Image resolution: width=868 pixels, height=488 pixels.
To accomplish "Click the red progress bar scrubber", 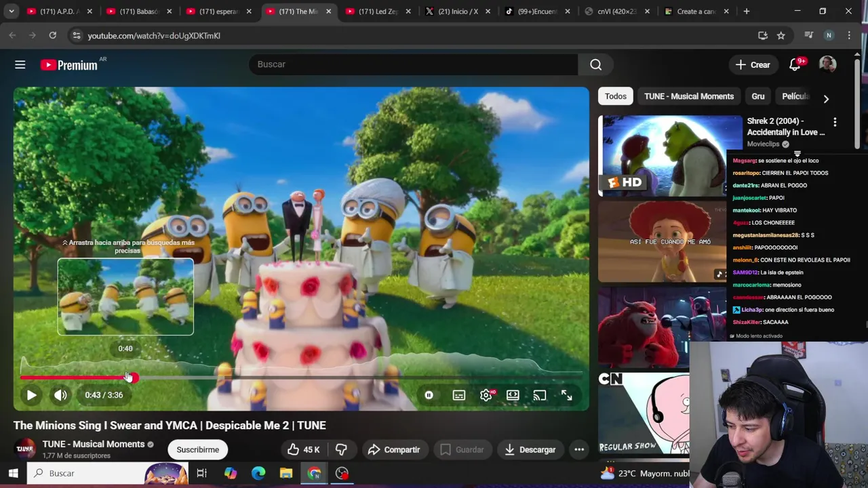I will 133,378.
